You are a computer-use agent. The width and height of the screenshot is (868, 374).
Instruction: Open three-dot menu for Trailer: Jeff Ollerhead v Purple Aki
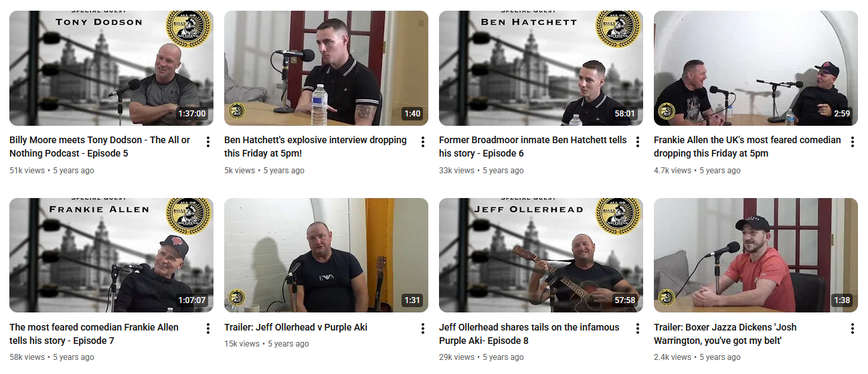(x=423, y=329)
